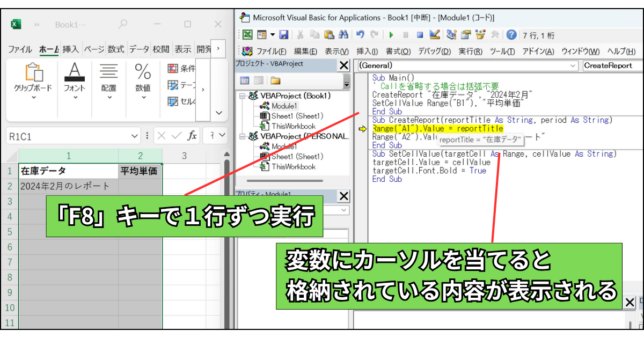Select cell containing 在庫データ in Excel

pyautogui.click(x=68, y=171)
